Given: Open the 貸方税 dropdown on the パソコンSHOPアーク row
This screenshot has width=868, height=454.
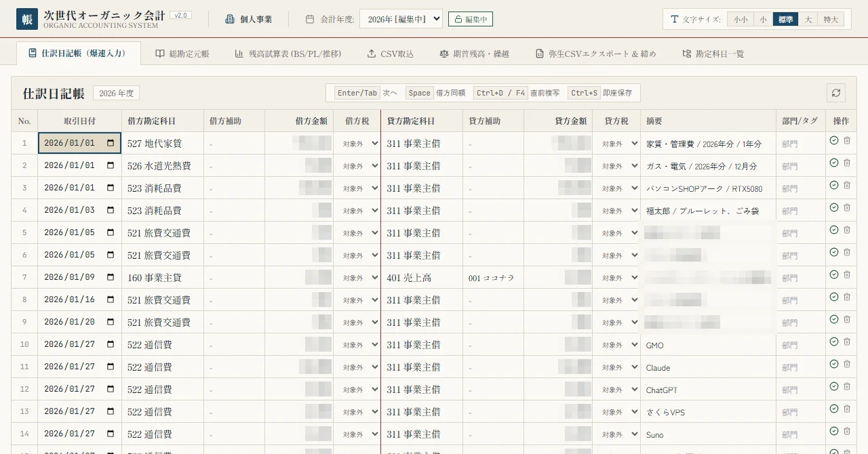Looking at the screenshot, I should pos(616,188).
